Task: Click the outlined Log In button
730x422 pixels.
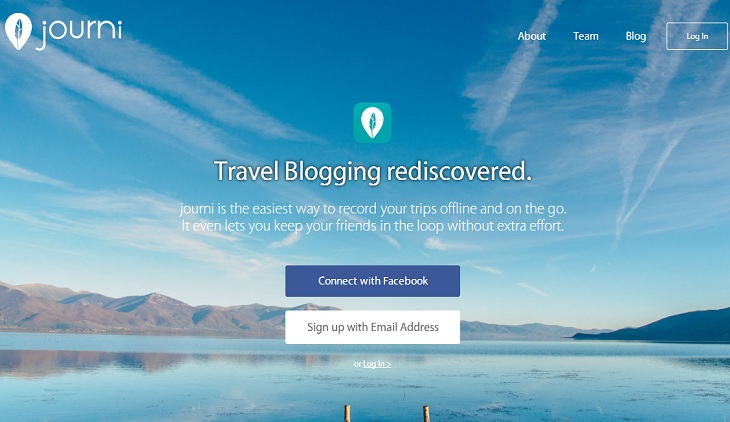Action: 696,36
